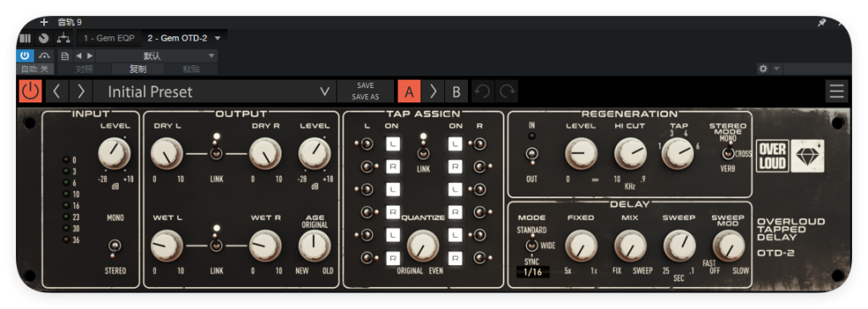Toggle the Dry L/R Link switch
Screen dimensions: 868x309
(x=216, y=152)
